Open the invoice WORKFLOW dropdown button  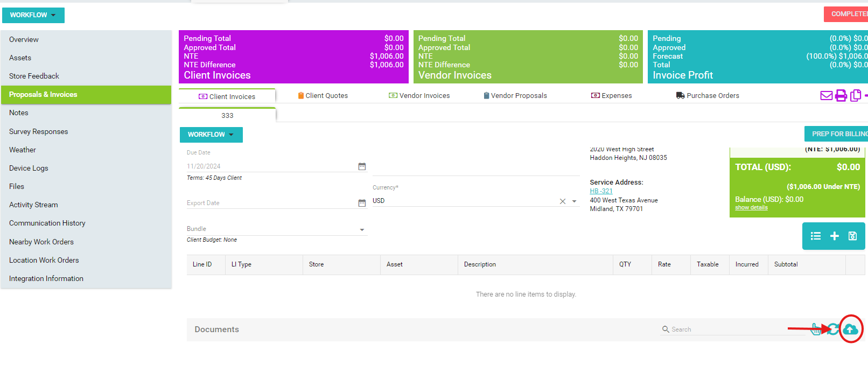[x=211, y=135]
